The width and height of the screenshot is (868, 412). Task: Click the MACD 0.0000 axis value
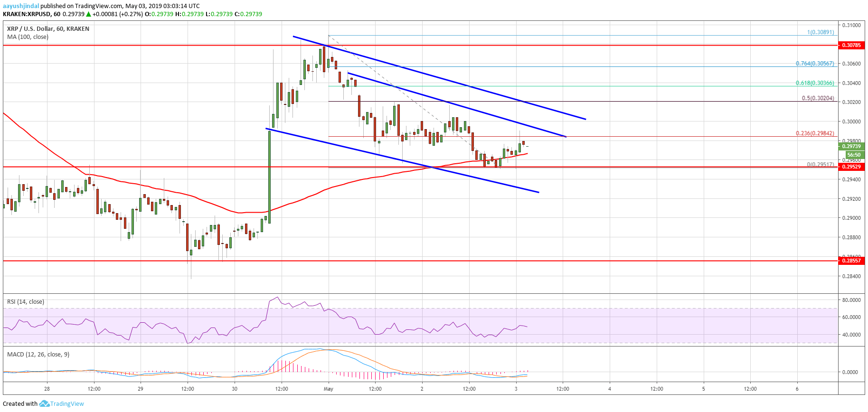[x=850, y=372]
